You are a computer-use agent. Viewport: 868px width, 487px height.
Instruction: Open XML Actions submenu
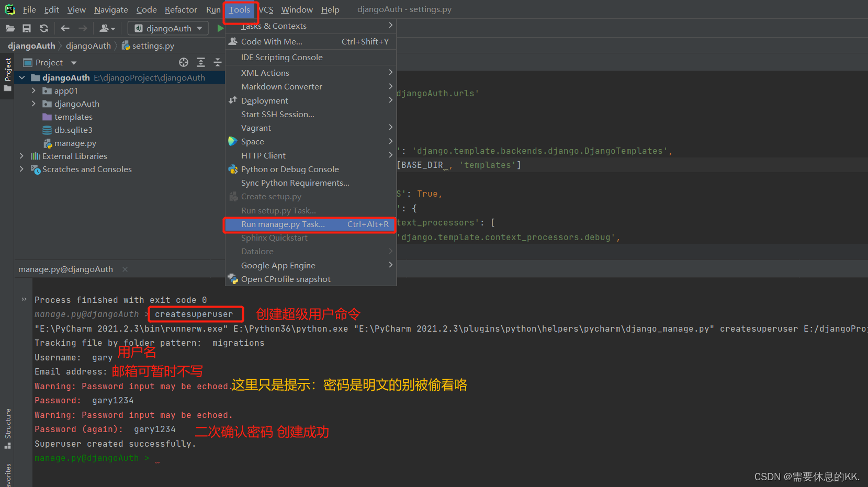point(311,73)
